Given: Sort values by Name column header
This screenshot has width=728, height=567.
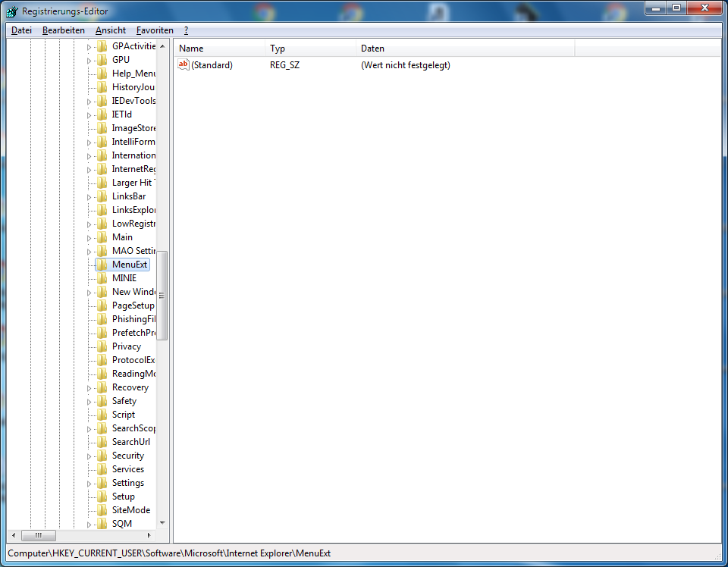Looking at the screenshot, I should [x=220, y=49].
